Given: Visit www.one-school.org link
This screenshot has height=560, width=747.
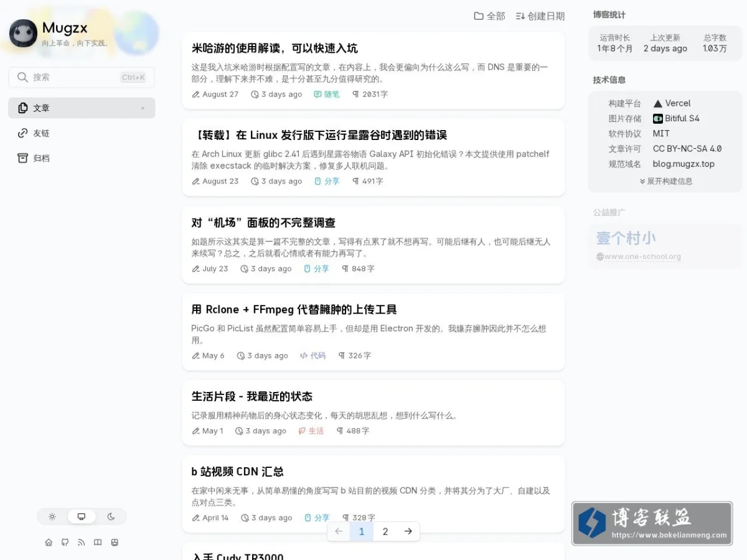Looking at the screenshot, I should point(639,256).
